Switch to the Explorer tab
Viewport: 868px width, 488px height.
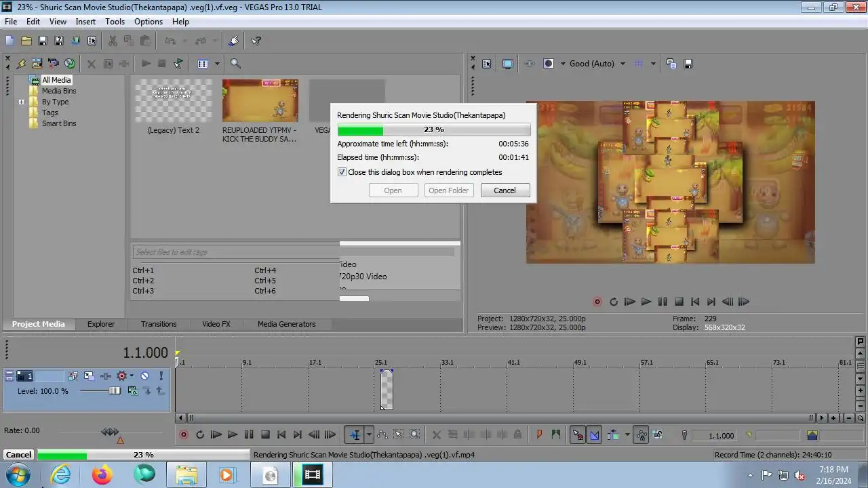(x=100, y=324)
